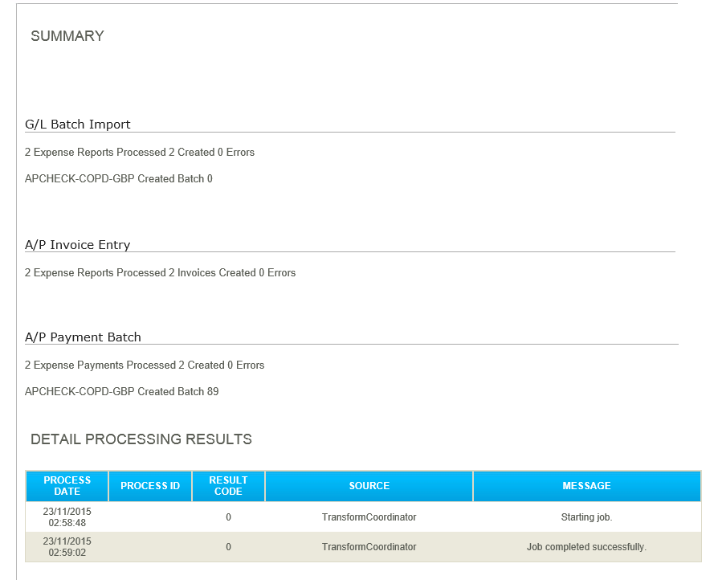The image size is (714, 588).
Task: Sort by the PROCESS DATE column header
Action: click(x=67, y=486)
